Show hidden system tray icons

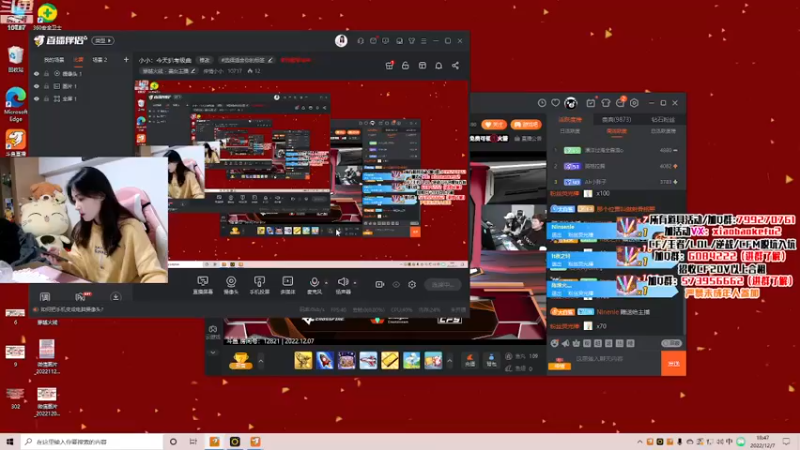(639, 442)
